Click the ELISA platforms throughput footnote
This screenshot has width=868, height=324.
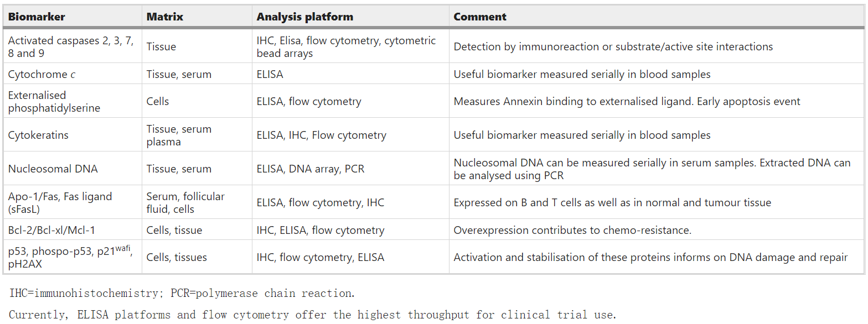click(312, 315)
